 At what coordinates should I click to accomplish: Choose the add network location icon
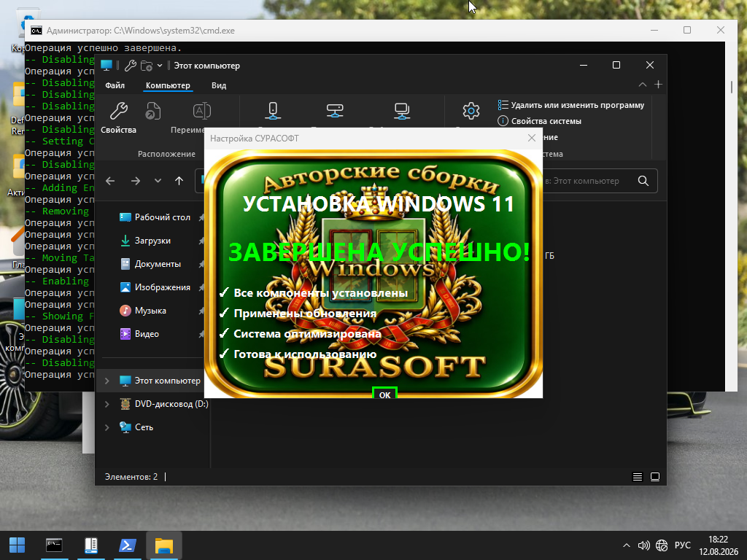click(402, 111)
